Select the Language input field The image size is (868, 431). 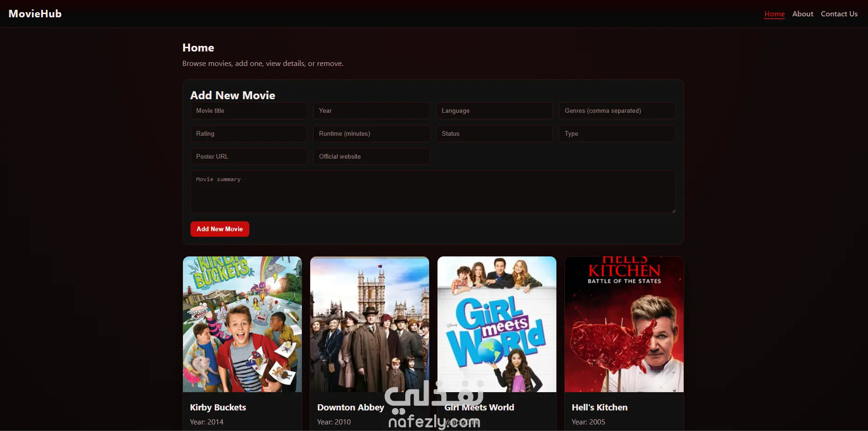pos(495,111)
